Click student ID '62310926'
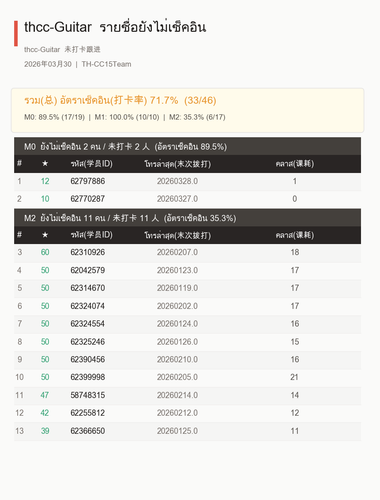Viewport: 380px width, 500px height. (x=88, y=252)
